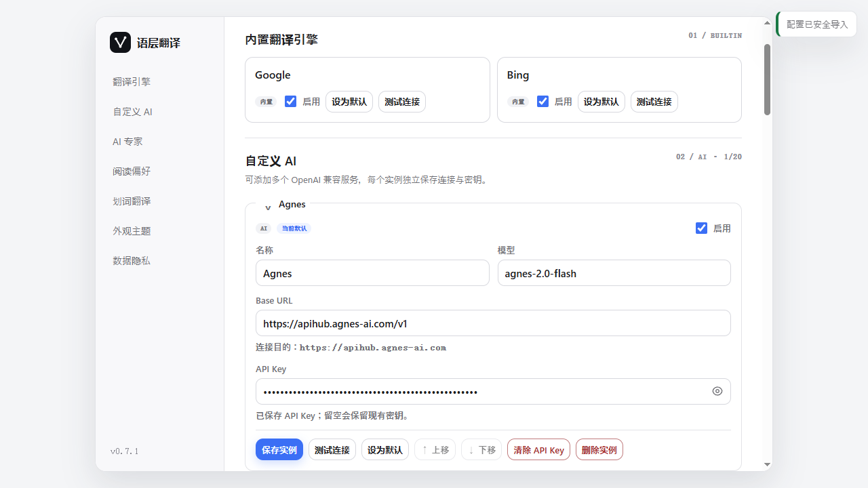Click the 下移 move down button
Viewport: 868px width, 488px height.
coord(481,449)
